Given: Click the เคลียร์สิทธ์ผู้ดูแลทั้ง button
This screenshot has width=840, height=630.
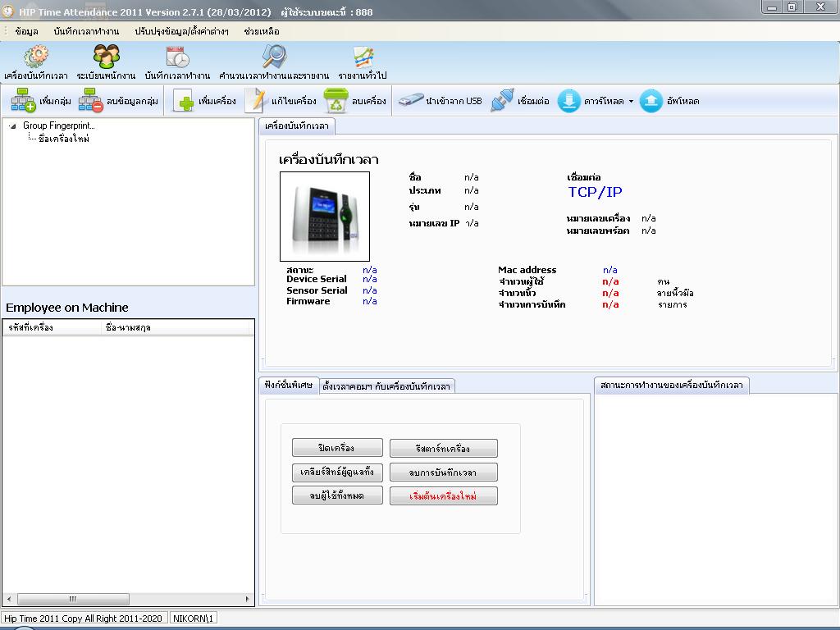Looking at the screenshot, I should (337, 472).
